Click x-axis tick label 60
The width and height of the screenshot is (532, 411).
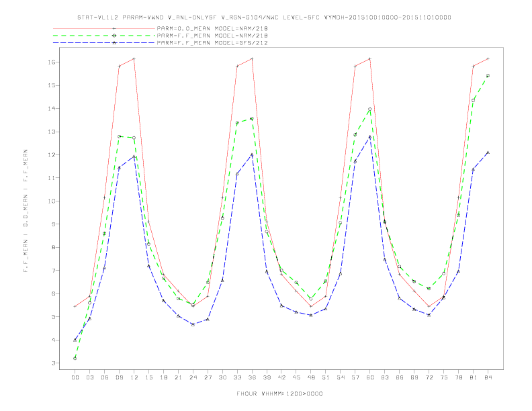pyautogui.click(x=370, y=377)
